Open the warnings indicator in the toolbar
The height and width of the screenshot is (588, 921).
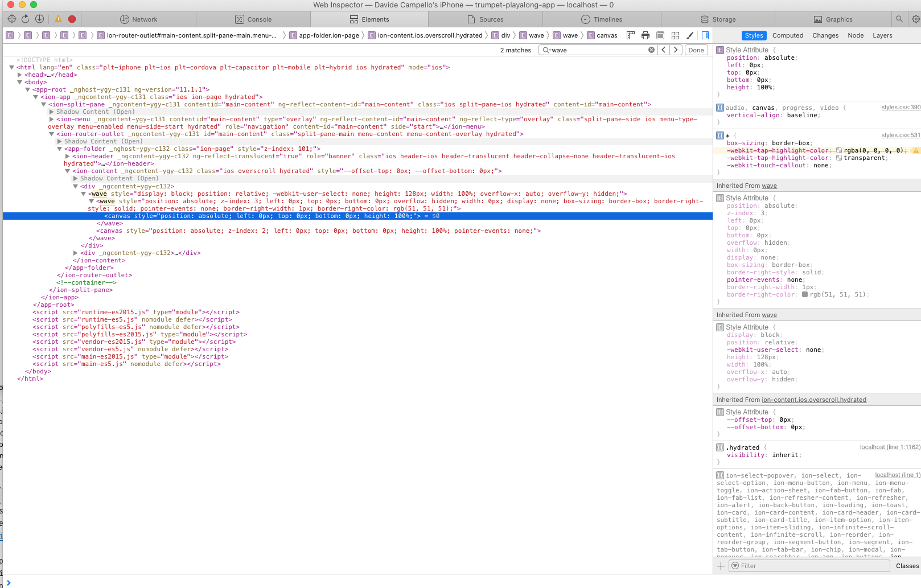click(x=58, y=19)
